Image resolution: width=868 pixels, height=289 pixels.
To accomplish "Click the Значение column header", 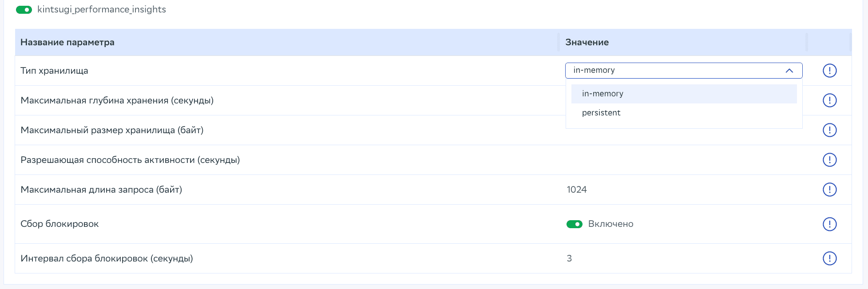I will (587, 43).
